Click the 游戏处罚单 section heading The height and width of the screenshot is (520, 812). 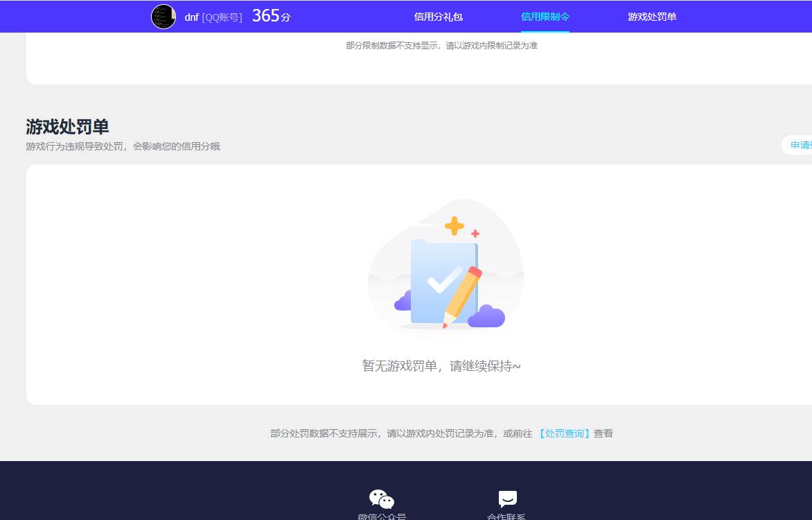click(x=67, y=127)
